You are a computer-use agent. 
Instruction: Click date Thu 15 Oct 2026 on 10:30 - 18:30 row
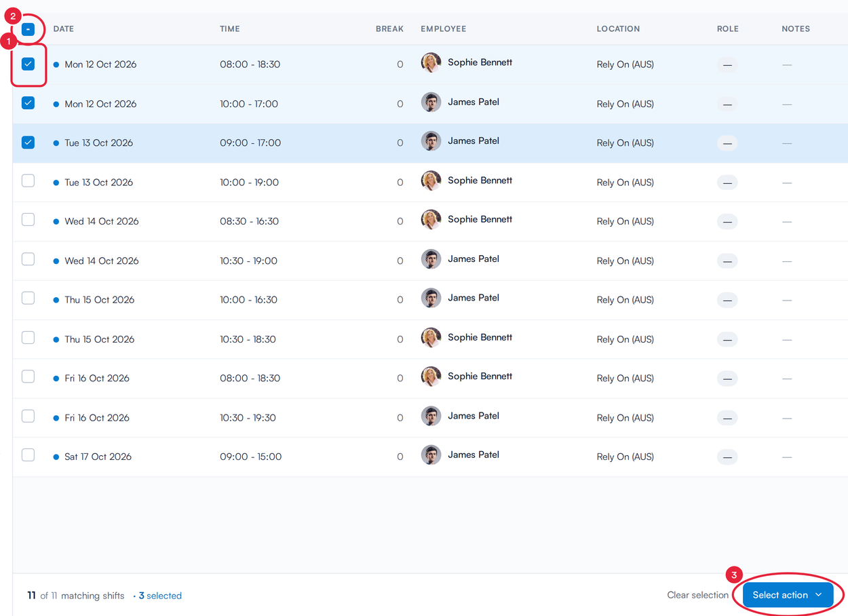tap(99, 339)
